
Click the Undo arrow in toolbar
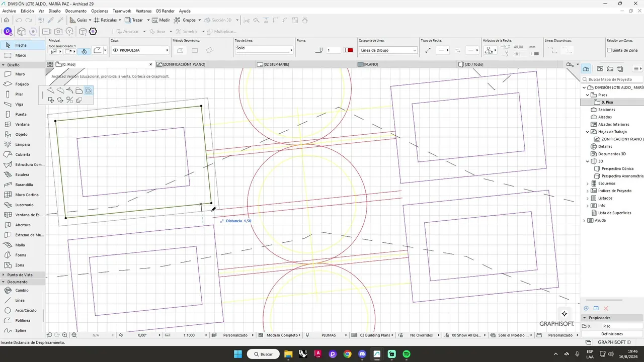pos(19,20)
